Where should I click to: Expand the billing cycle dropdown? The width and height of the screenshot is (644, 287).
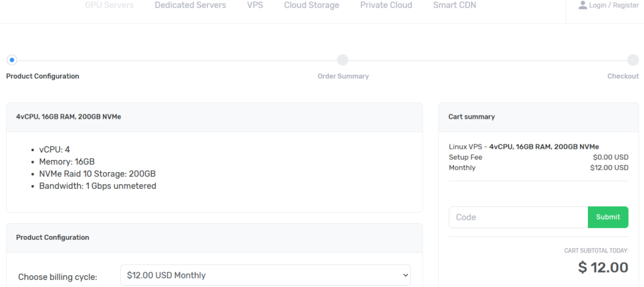tap(265, 275)
